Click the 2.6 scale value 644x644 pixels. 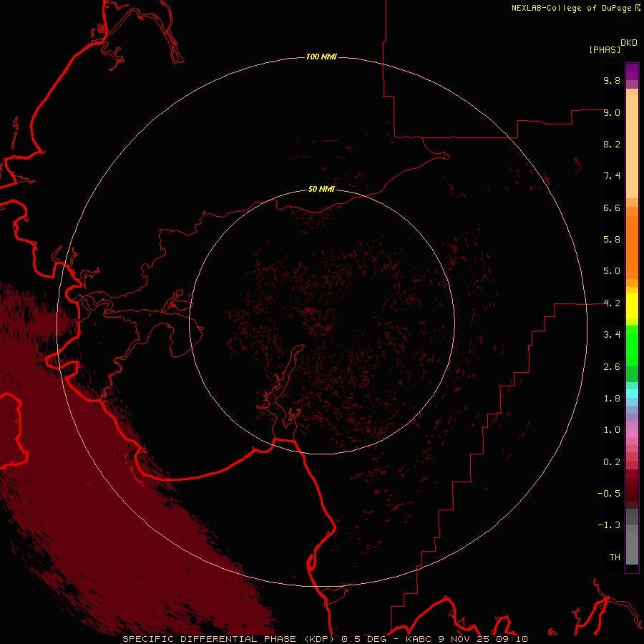[612, 367]
